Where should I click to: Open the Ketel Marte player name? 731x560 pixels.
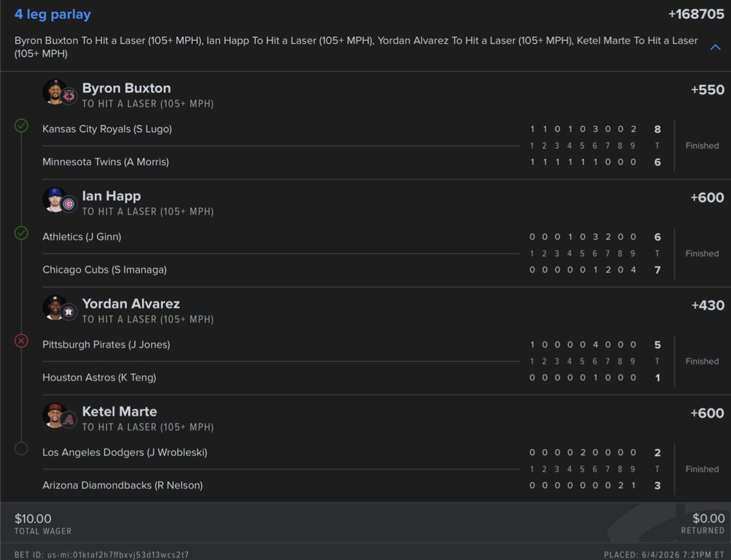(x=119, y=411)
